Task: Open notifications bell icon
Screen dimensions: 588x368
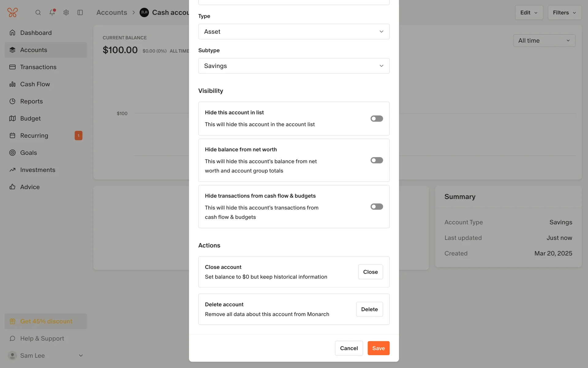Action: point(52,13)
